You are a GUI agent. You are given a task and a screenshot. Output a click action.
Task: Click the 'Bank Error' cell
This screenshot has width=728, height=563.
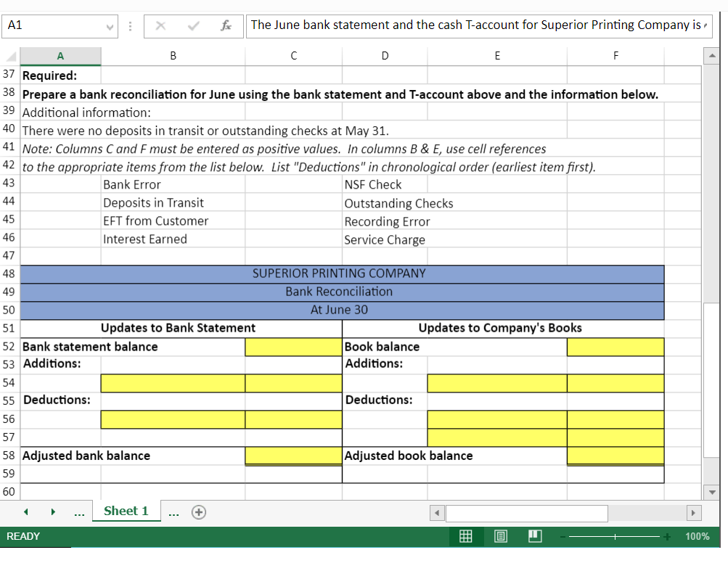(173, 184)
